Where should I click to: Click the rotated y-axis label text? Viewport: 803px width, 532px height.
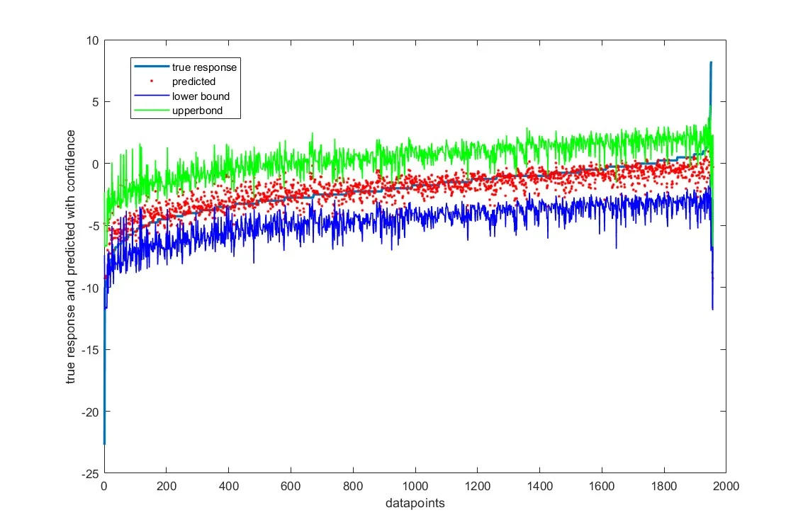pos(71,256)
